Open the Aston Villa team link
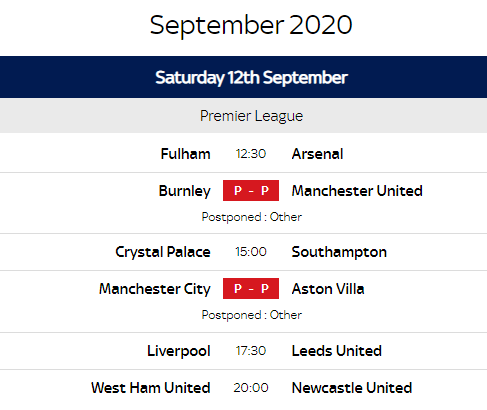 (x=328, y=289)
